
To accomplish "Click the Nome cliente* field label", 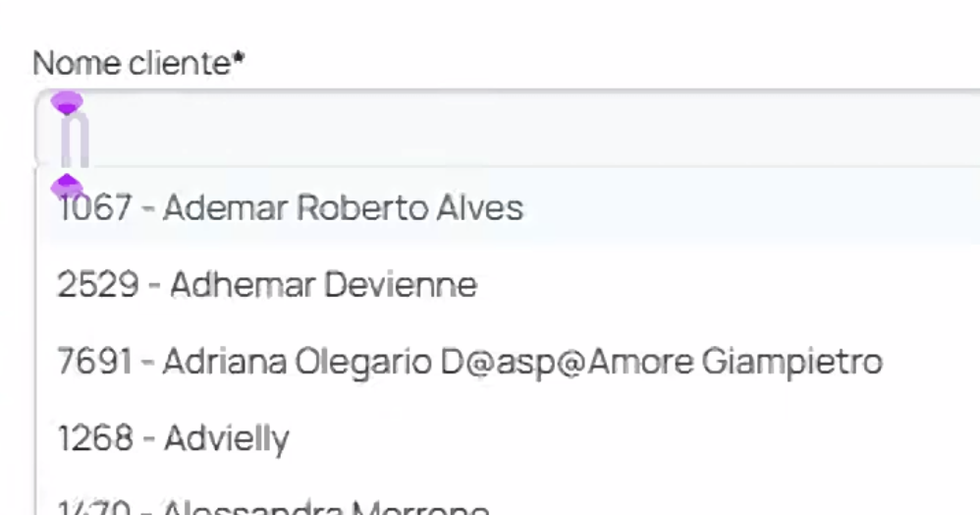I will [138, 64].
